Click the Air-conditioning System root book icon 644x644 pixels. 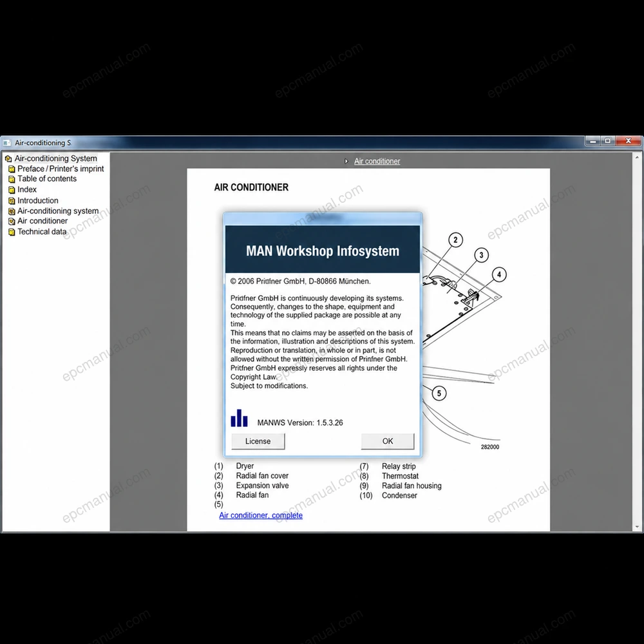point(8,158)
